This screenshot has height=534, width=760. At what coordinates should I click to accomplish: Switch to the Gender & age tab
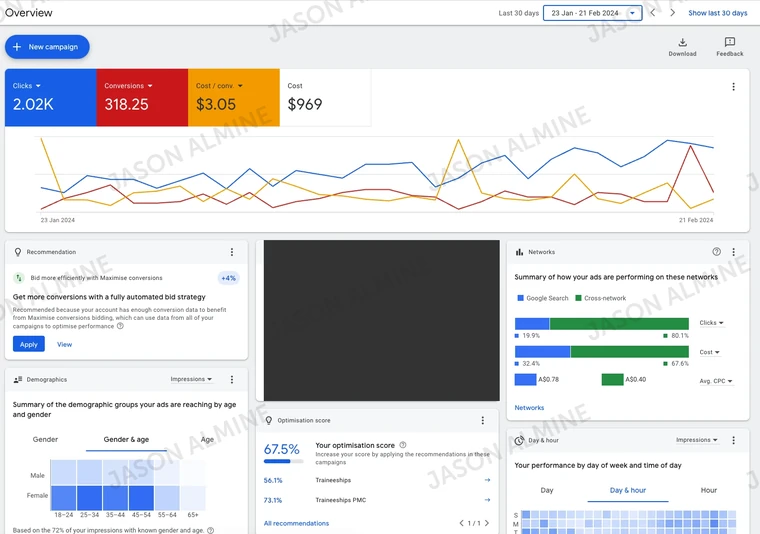pos(126,440)
